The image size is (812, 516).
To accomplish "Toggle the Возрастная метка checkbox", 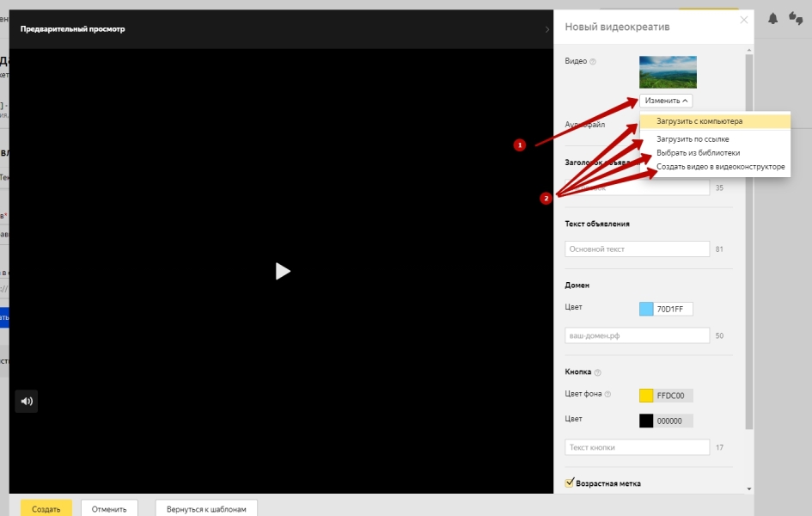I will [569, 483].
